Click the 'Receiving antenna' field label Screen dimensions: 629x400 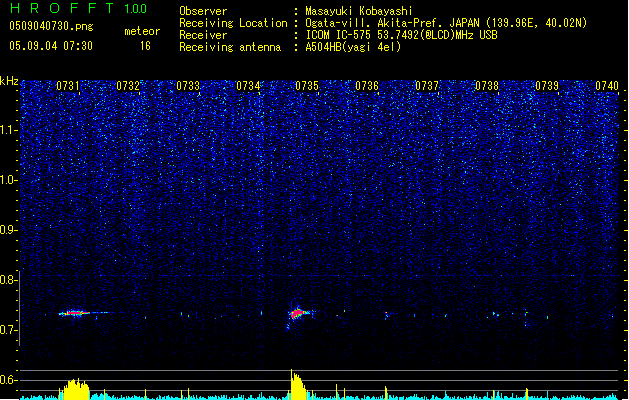pos(230,47)
